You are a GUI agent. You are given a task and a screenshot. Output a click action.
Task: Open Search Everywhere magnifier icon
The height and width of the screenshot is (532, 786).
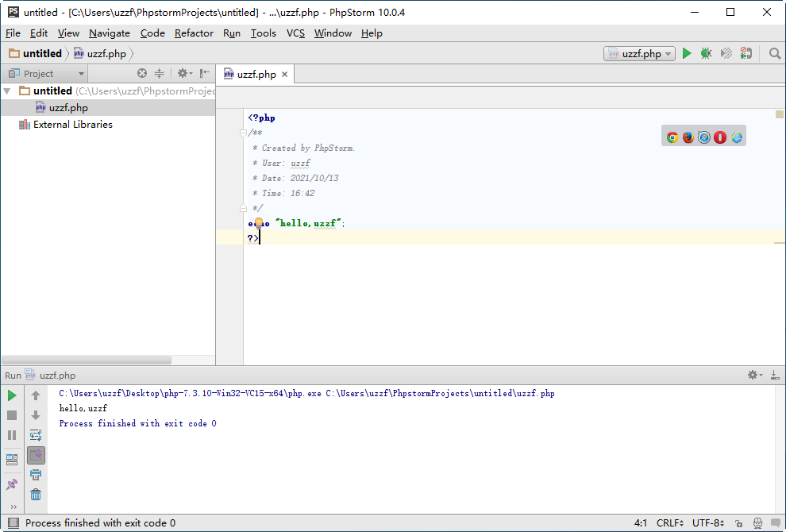point(774,53)
